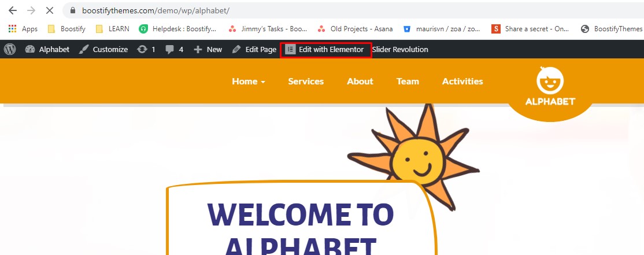Open the About menu item
This screenshot has height=255, width=644.
click(360, 82)
